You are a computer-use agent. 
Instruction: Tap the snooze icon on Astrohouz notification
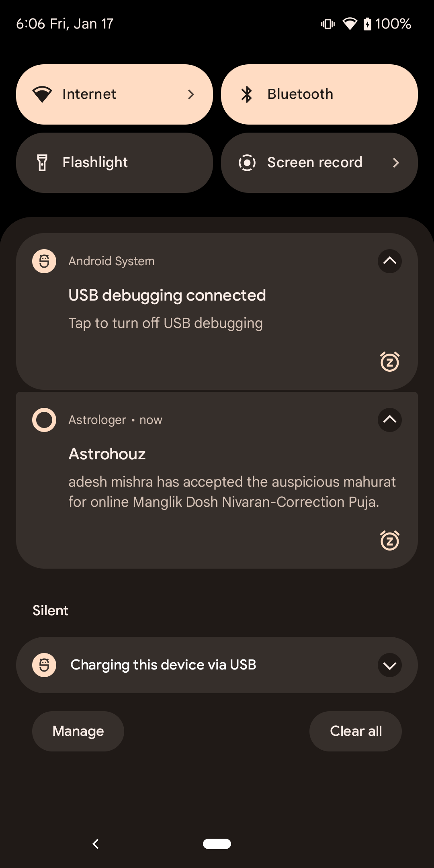(x=389, y=540)
